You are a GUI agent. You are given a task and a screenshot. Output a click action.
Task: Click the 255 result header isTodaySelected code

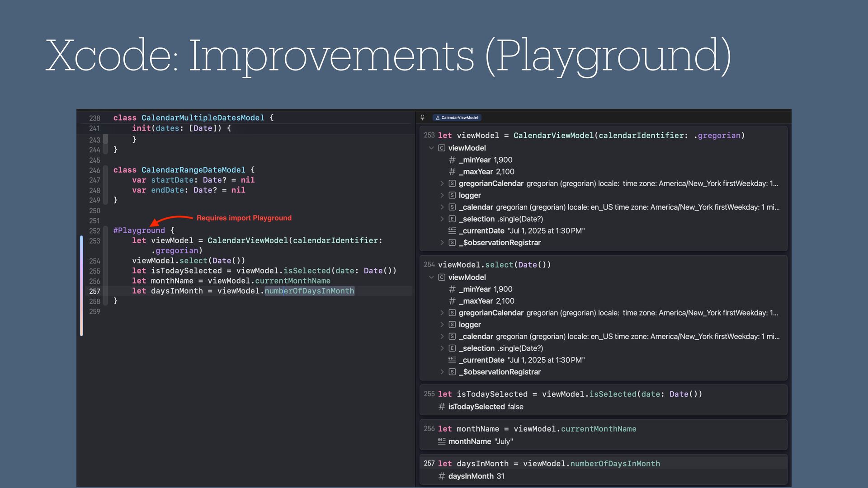[570, 394]
